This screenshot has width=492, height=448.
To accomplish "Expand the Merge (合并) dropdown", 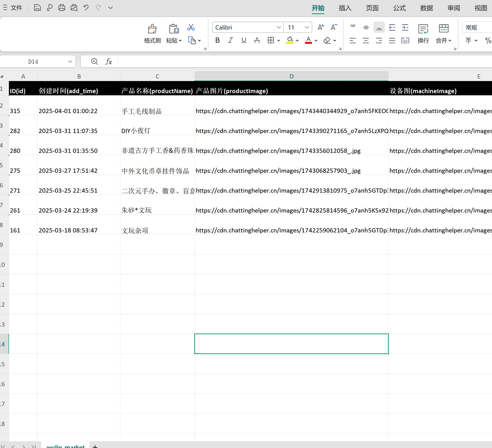I will tap(444, 40).
